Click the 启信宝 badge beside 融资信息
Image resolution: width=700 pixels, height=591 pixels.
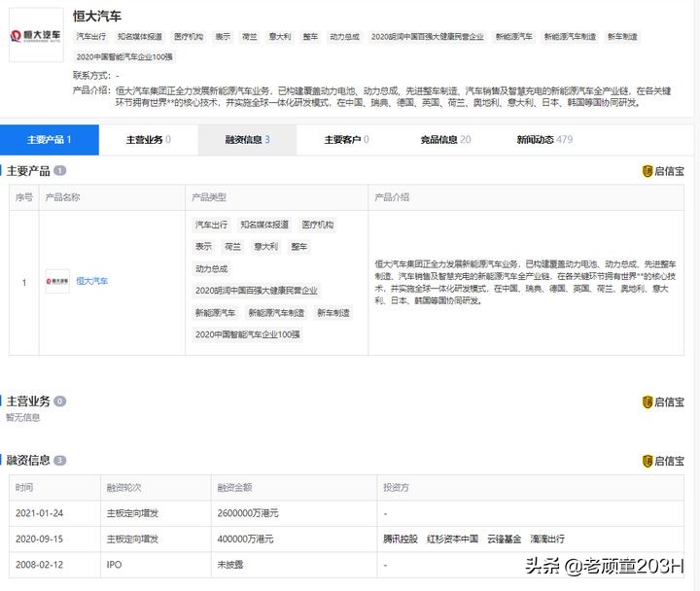(663, 461)
